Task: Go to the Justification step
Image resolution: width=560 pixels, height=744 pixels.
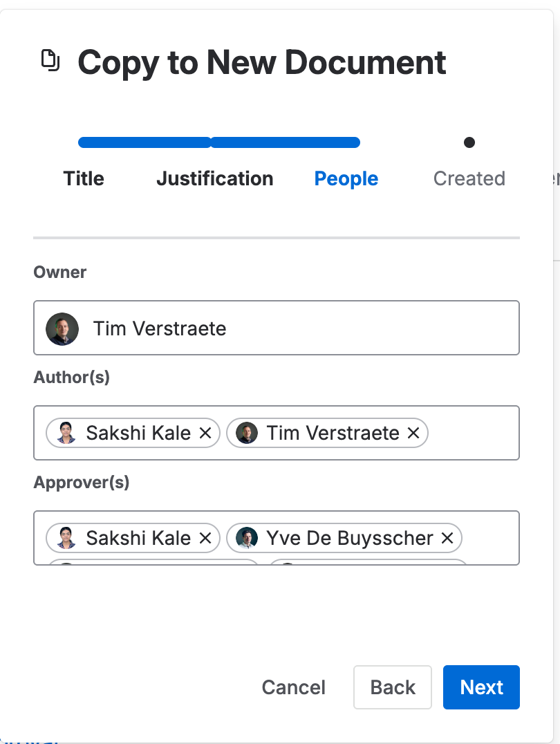Action: pos(215,179)
